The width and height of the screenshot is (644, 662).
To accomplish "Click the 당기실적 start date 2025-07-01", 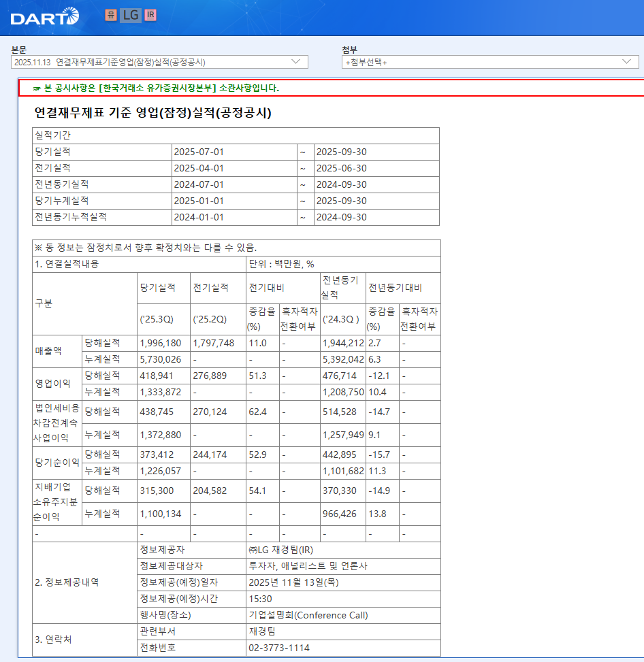I will point(199,152).
